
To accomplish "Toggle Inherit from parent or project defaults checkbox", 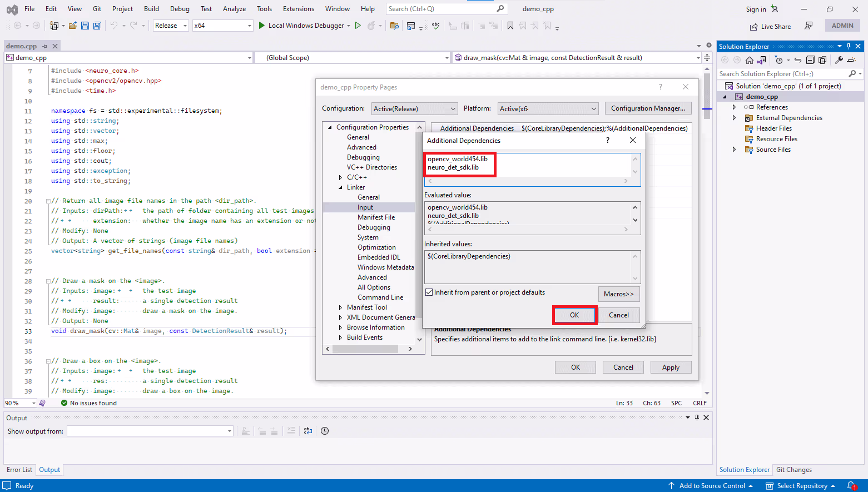I will (x=429, y=292).
